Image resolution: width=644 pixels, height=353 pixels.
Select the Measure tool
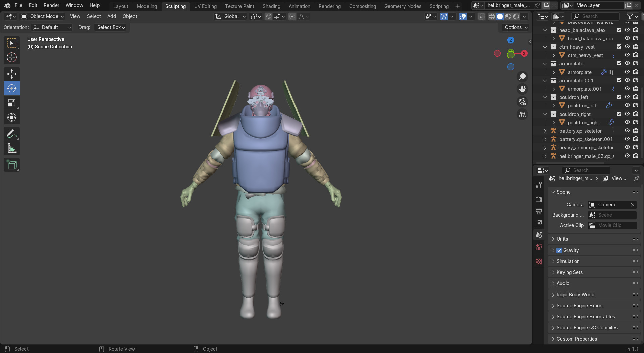pyautogui.click(x=11, y=148)
